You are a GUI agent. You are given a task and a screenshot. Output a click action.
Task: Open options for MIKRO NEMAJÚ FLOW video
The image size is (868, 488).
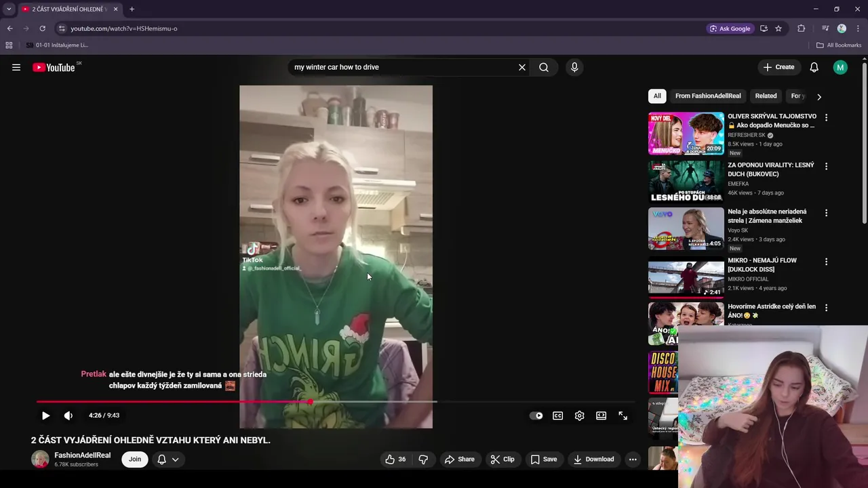click(x=826, y=262)
